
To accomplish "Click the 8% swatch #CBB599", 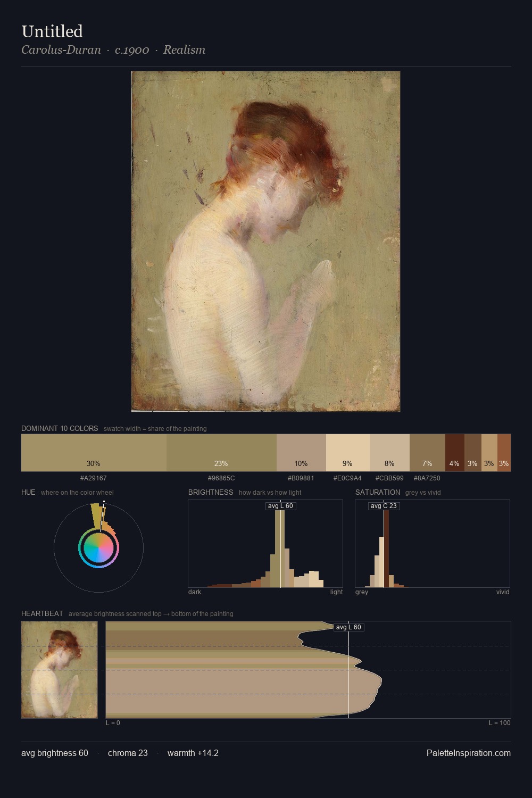I will coord(389,453).
